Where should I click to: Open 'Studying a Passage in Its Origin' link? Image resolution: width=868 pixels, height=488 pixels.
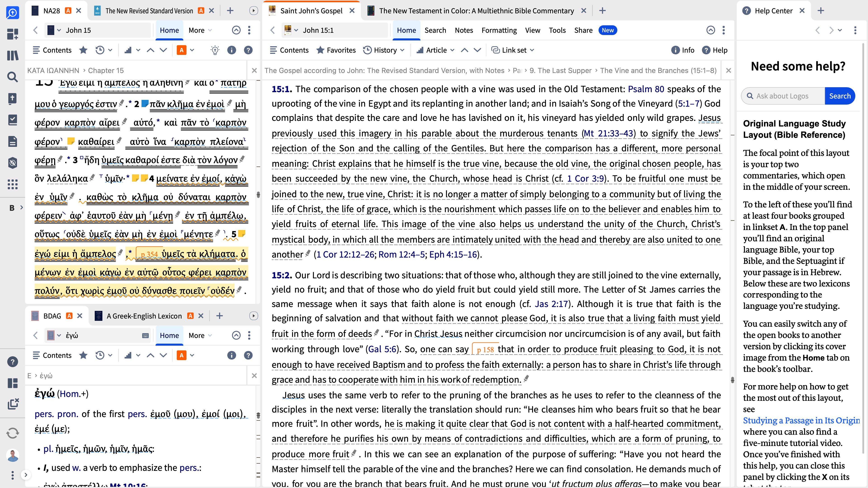pyautogui.click(x=801, y=420)
